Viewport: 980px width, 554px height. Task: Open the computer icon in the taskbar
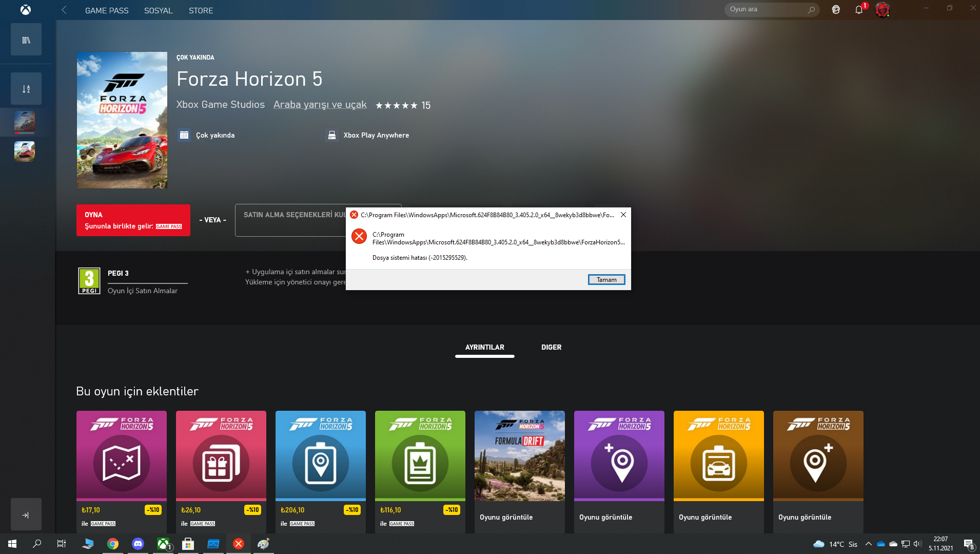[x=88, y=544]
